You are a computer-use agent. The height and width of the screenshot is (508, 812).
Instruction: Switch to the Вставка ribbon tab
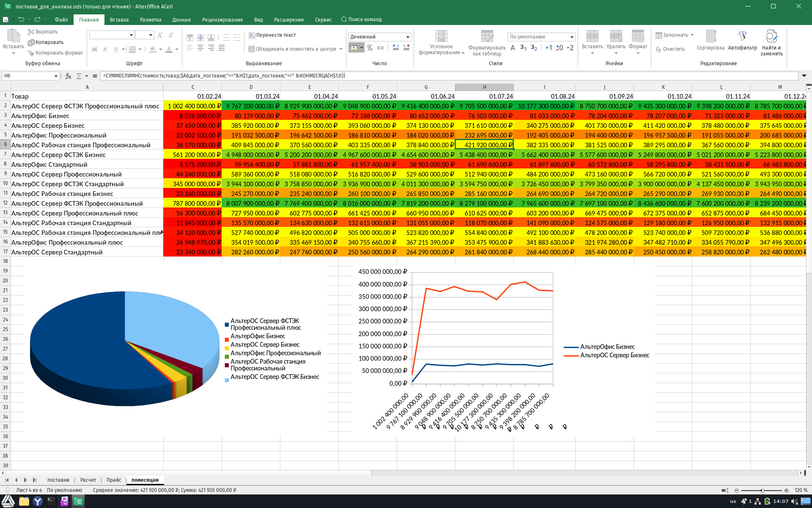(x=119, y=20)
